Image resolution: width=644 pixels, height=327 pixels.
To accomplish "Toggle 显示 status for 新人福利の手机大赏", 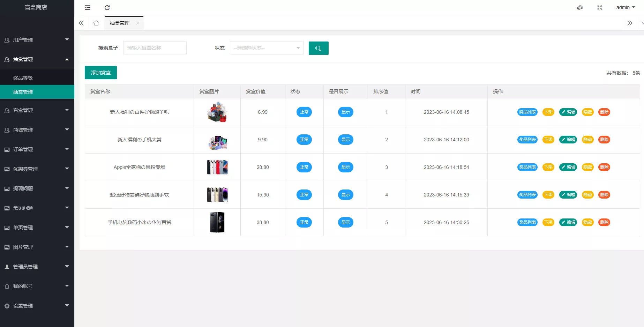I will click(345, 139).
